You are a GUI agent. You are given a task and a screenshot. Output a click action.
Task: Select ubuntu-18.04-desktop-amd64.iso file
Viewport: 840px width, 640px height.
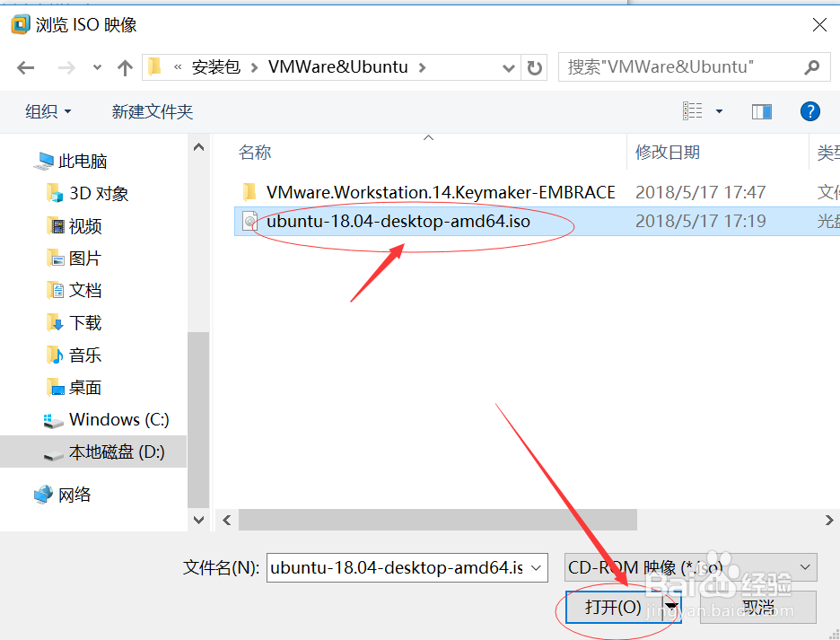pos(398,222)
